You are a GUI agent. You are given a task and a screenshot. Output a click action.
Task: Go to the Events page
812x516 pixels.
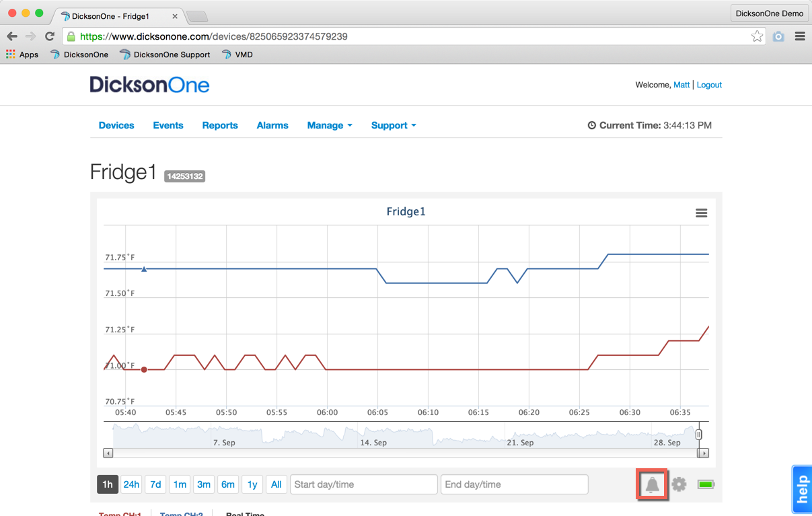[168, 125]
